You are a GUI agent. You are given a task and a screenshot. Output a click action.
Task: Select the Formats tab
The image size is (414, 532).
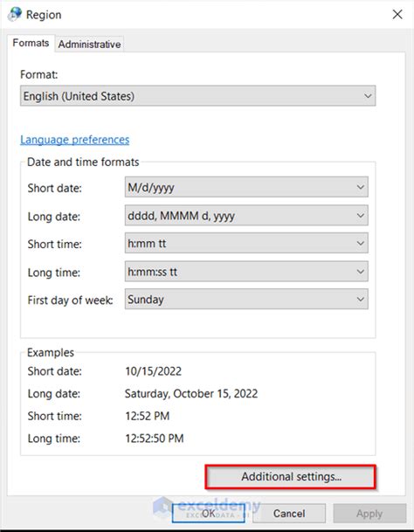(x=31, y=43)
